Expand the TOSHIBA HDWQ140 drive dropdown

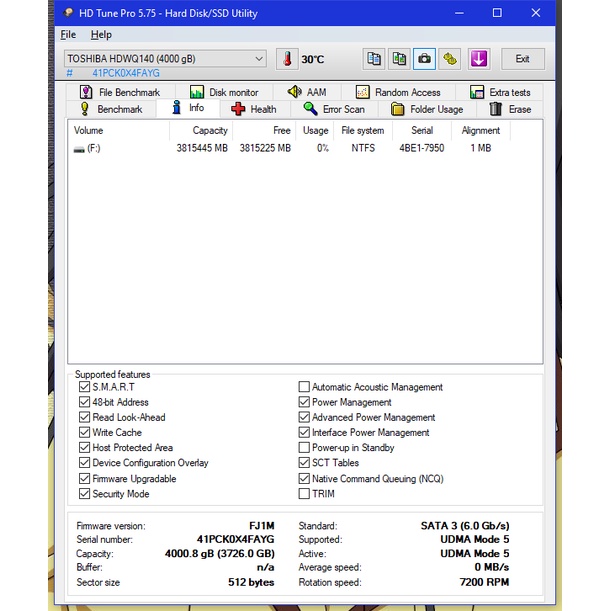pyautogui.click(x=259, y=59)
